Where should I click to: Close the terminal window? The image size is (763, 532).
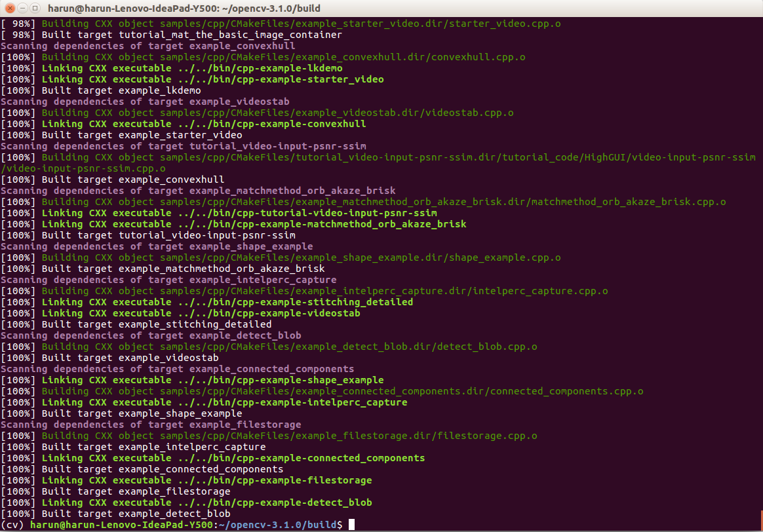pyautogui.click(x=10, y=8)
